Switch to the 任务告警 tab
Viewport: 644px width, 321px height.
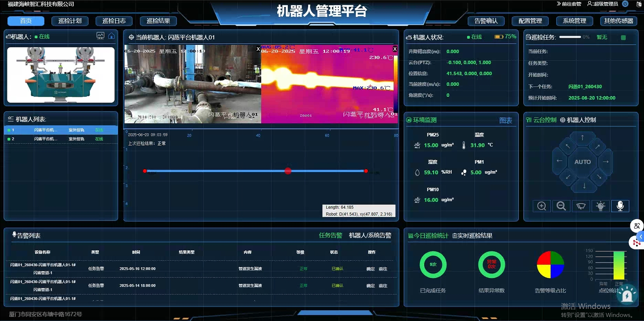point(330,235)
